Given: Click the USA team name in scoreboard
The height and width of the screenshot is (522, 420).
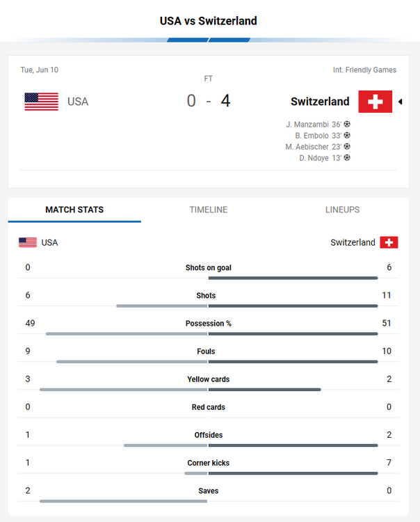Looking at the screenshot, I should coord(78,102).
